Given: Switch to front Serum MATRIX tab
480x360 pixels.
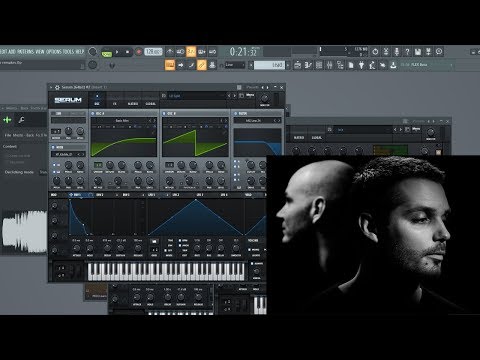Looking at the screenshot, I should pyautogui.click(x=133, y=104).
